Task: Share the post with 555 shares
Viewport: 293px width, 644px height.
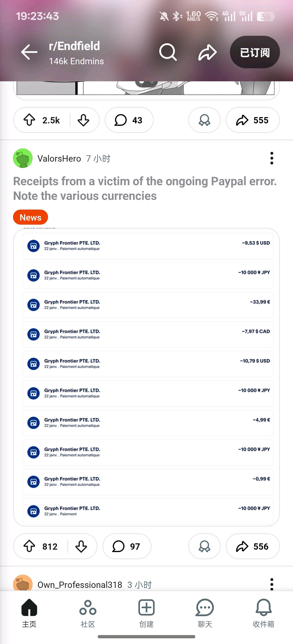Action: 253,120
